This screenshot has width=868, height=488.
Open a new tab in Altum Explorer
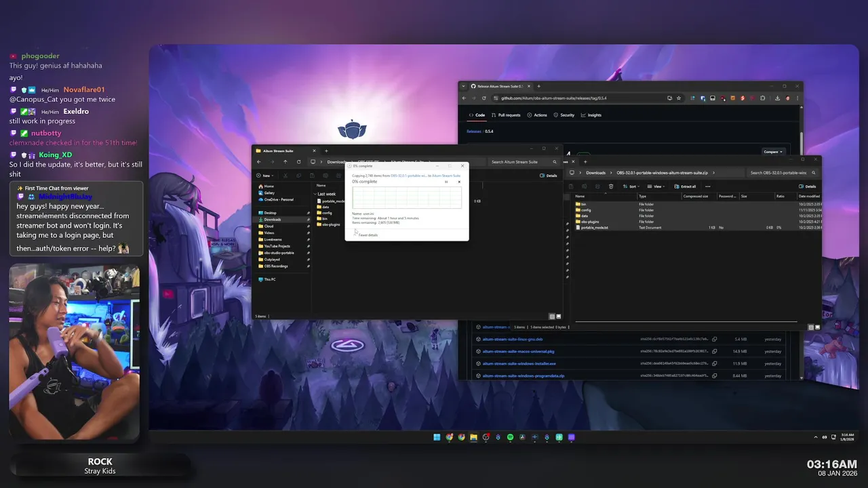tap(326, 151)
